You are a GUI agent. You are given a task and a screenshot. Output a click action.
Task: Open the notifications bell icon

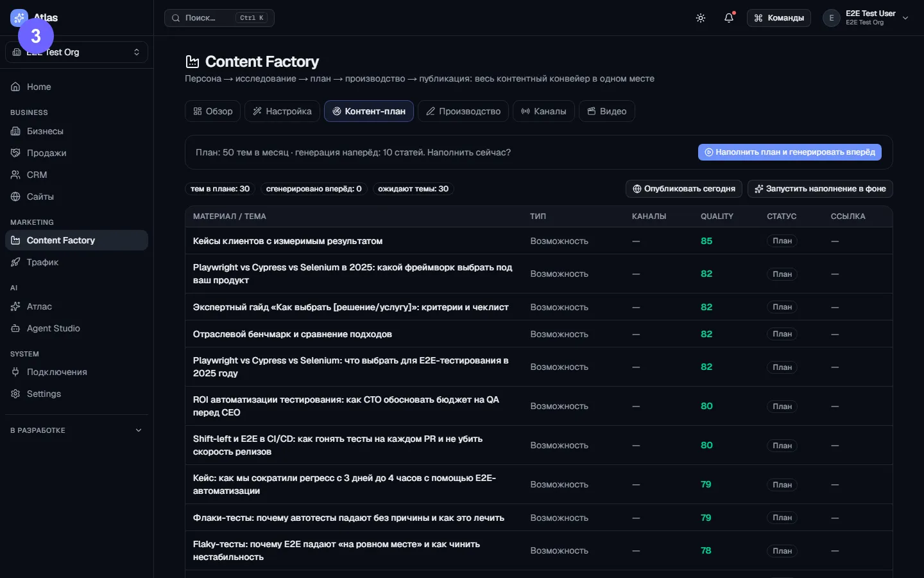[x=729, y=18]
